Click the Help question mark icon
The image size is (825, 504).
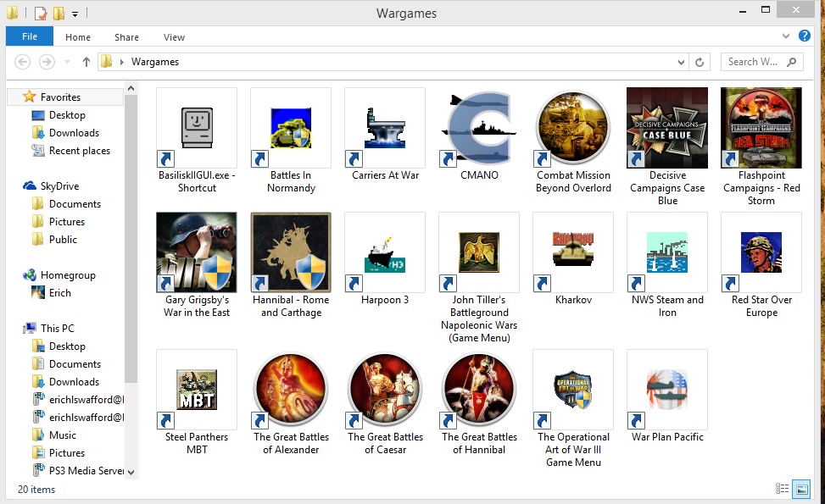click(x=805, y=36)
